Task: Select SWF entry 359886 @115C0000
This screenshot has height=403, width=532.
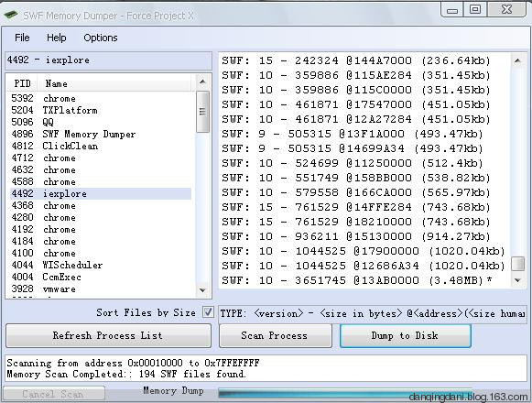Action: 356,90
